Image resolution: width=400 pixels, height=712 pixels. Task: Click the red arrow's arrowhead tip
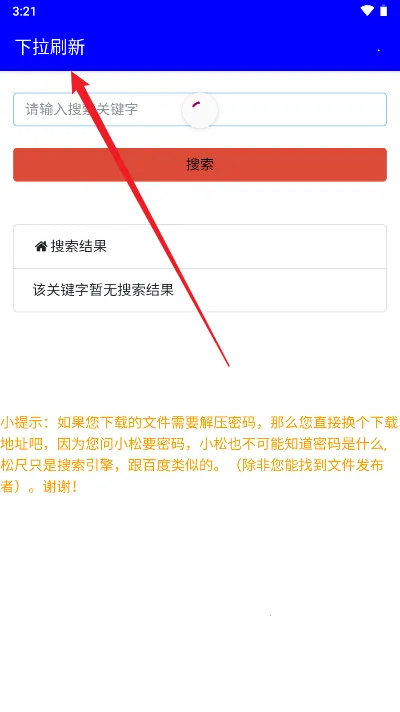click(x=73, y=72)
